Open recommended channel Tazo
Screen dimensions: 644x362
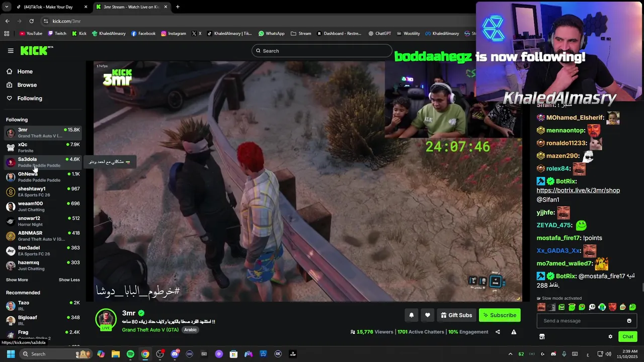(43, 305)
